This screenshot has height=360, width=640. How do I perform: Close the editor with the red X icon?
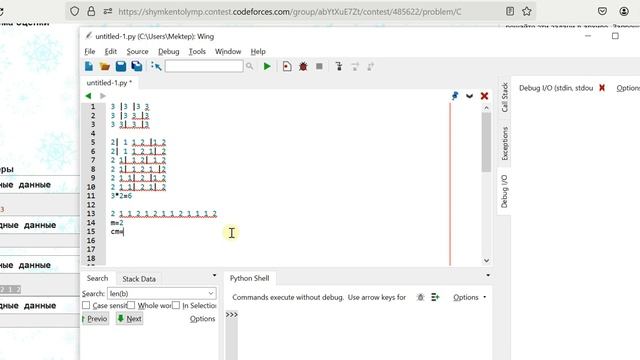[x=484, y=96]
